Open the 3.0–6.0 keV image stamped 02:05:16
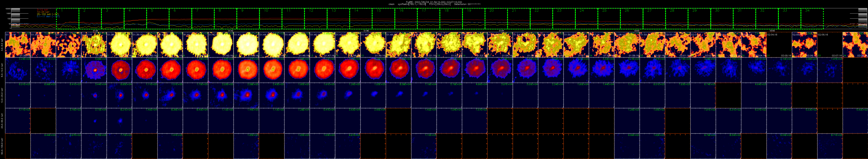The width and height of the screenshot is (868, 159). coord(805,45)
